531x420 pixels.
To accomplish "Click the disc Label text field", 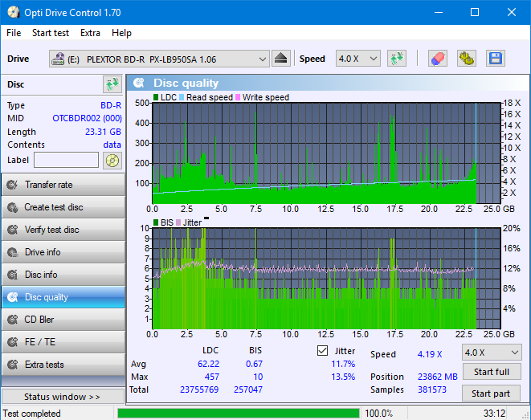I will coord(67,160).
